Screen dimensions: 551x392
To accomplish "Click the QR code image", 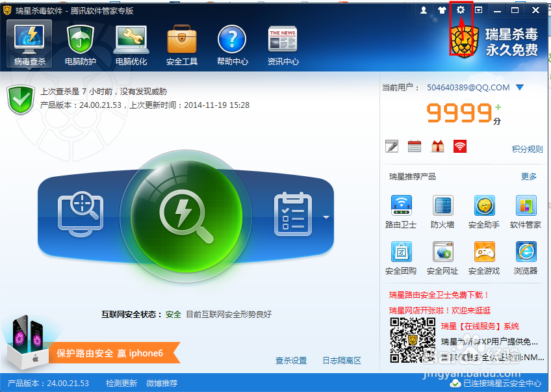I will pyautogui.click(x=413, y=340).
